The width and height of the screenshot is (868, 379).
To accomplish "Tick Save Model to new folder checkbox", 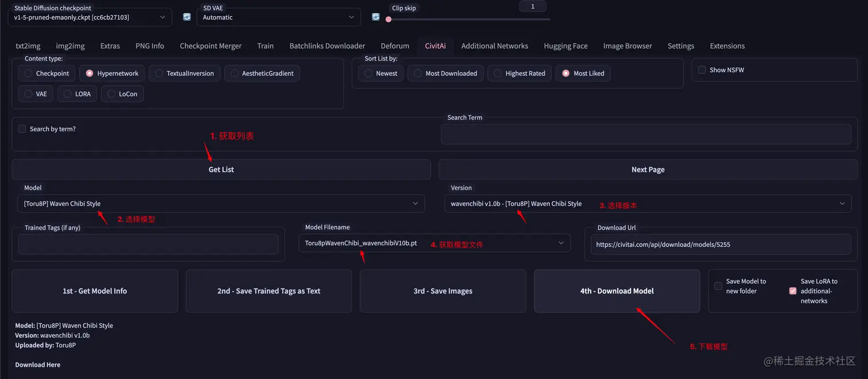I will [718, 286].
